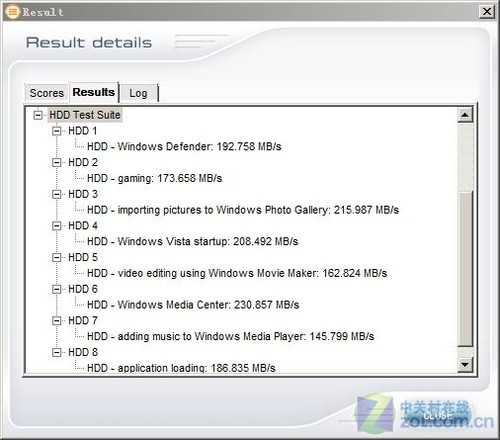
Task: Select the HDD 6 tree label
Action: tap(83, 289)
